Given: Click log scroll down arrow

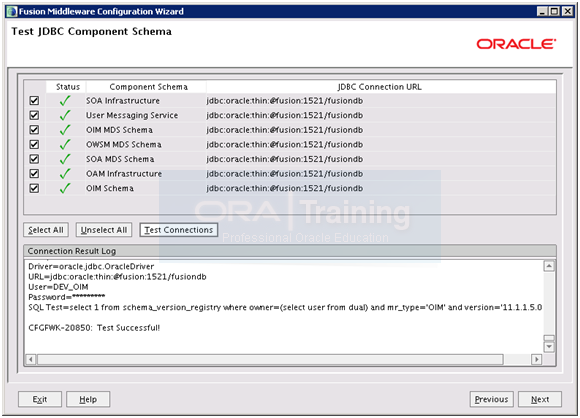Looking at the screenshot, I should (x=549, y=347).
